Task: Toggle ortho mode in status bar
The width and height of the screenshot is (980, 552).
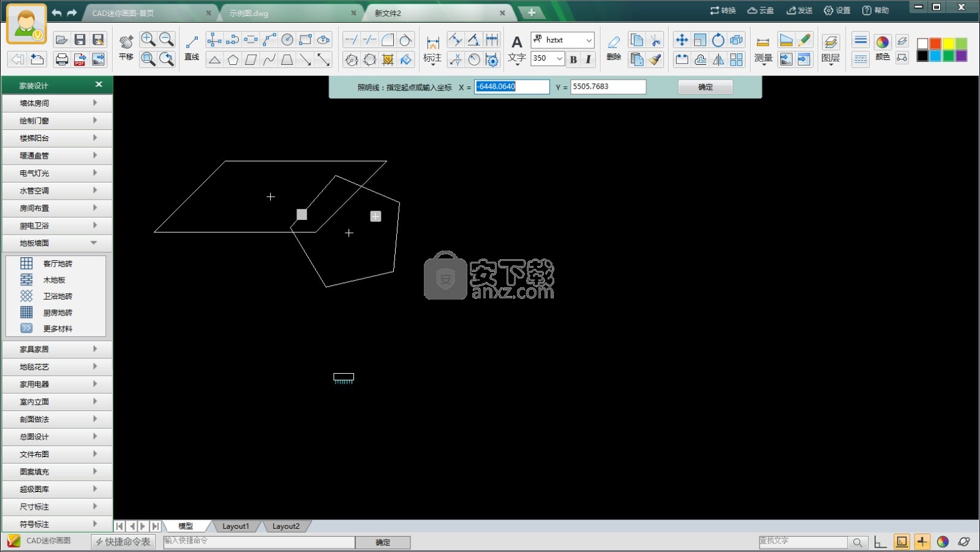Action: point(880,542)
